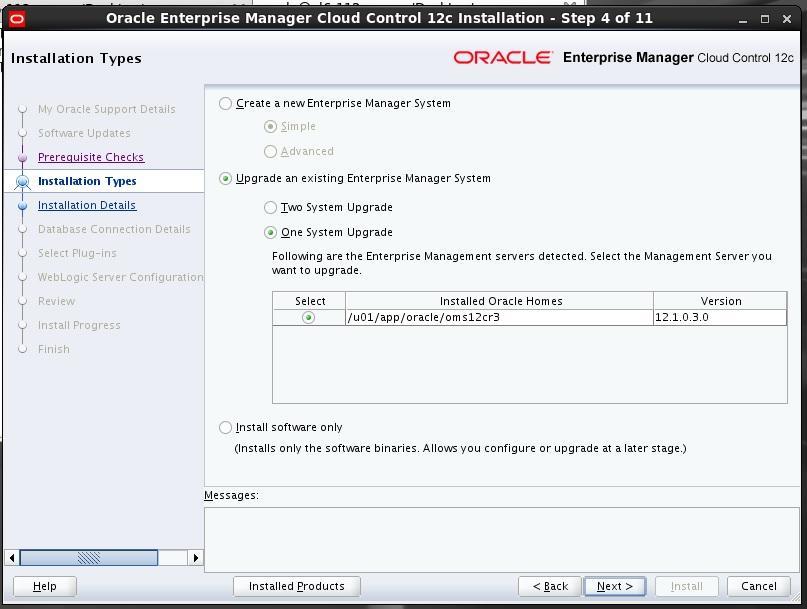Proceed with the Next button

(615, 586)
